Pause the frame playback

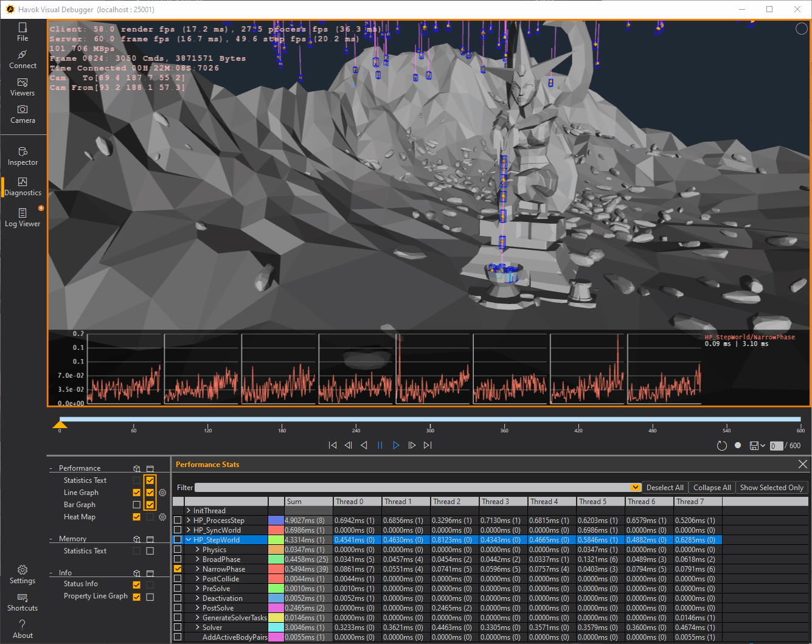pos(380,445)
